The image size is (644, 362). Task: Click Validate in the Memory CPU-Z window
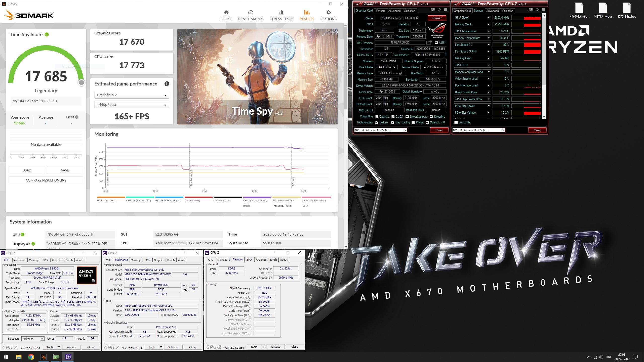[x=275, y=347]
